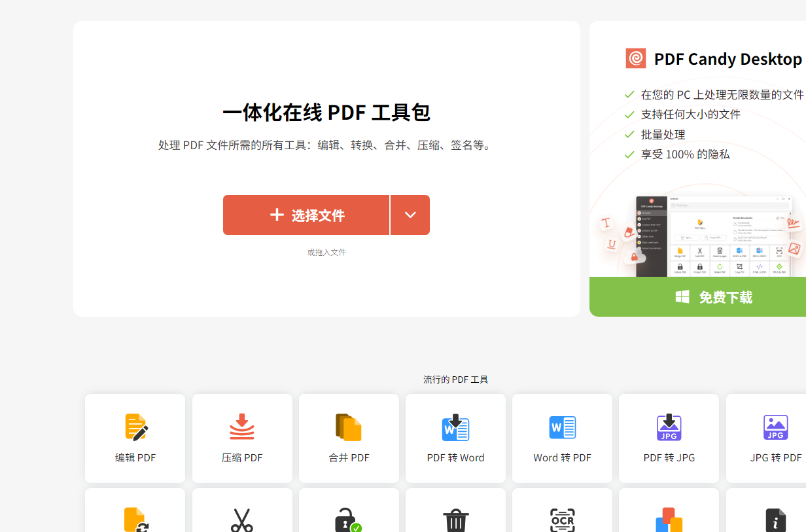806x532 pixels.
Task: Open the OCR tool icon
Action: [562, 520]
